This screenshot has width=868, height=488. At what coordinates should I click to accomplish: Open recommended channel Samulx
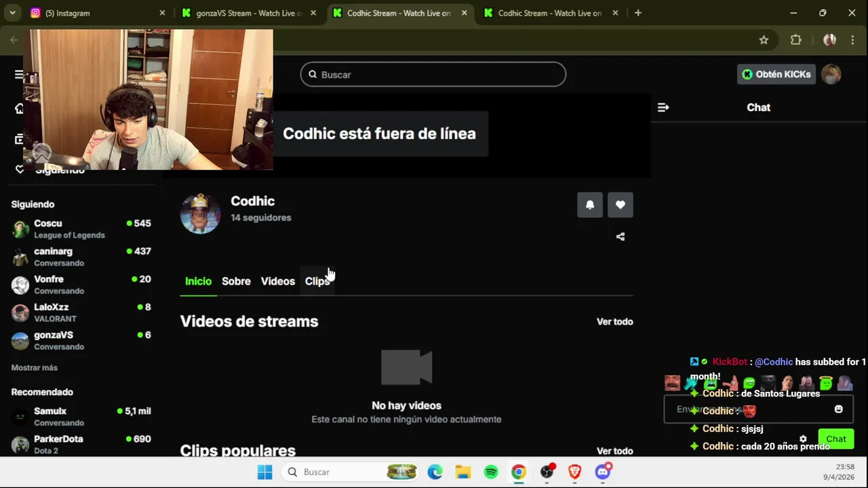pyautogui.click(x=81, y=417)
